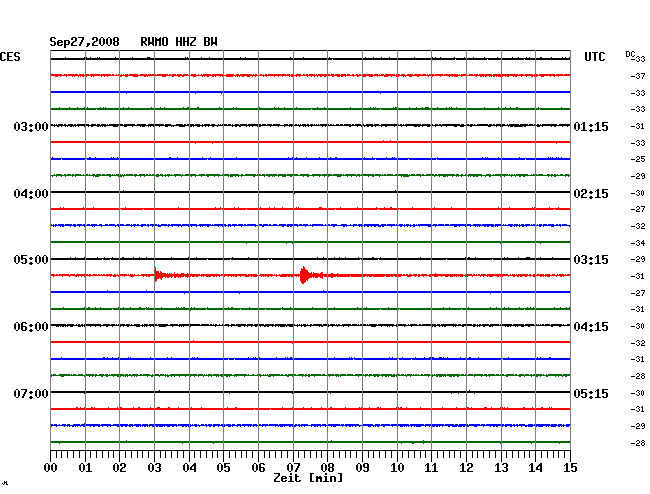The height and width of the screenshot is (494, 650).
Task: Click the DC offset value "-37"
Action: pos(638,76)
